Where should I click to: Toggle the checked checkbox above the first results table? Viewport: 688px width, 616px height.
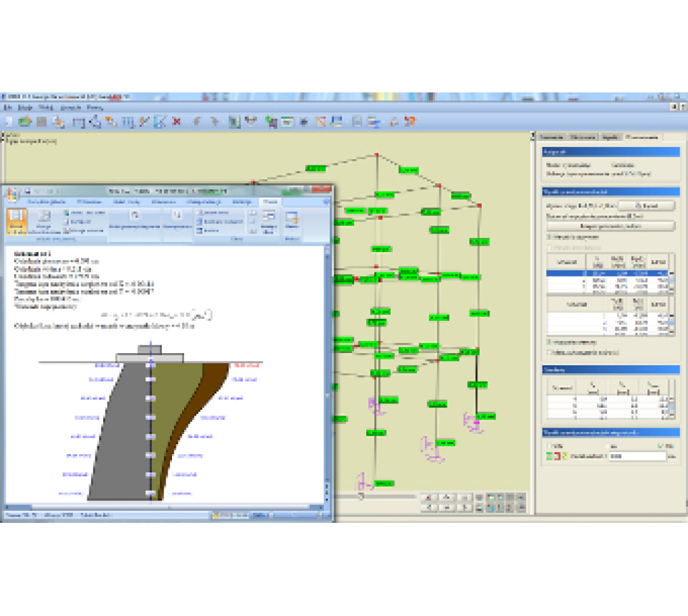pyautogui.click(x=549, y=236)
